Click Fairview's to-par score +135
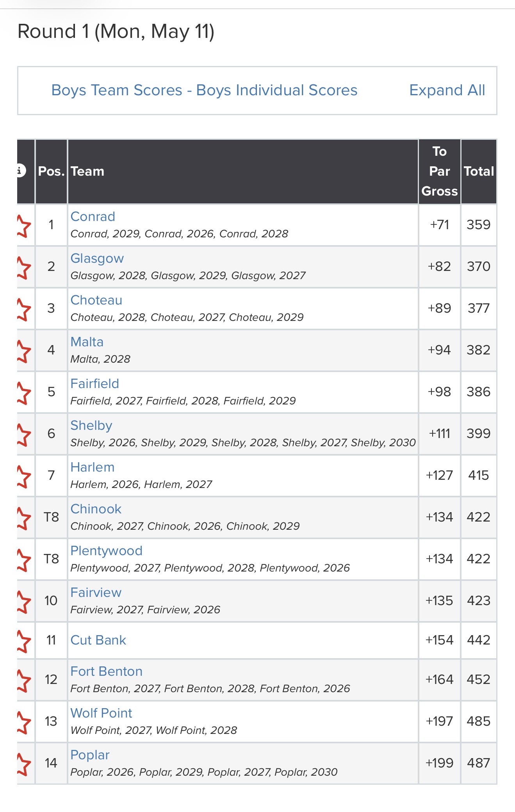The width and height of the screenshot is (515, 812). coord(439,601)
